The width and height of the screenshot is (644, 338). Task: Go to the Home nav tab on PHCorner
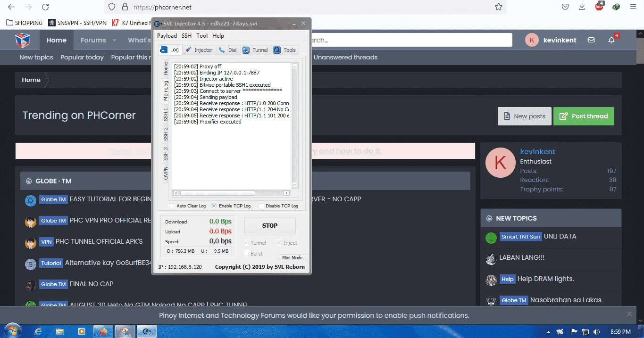click(x=56, y=40)
